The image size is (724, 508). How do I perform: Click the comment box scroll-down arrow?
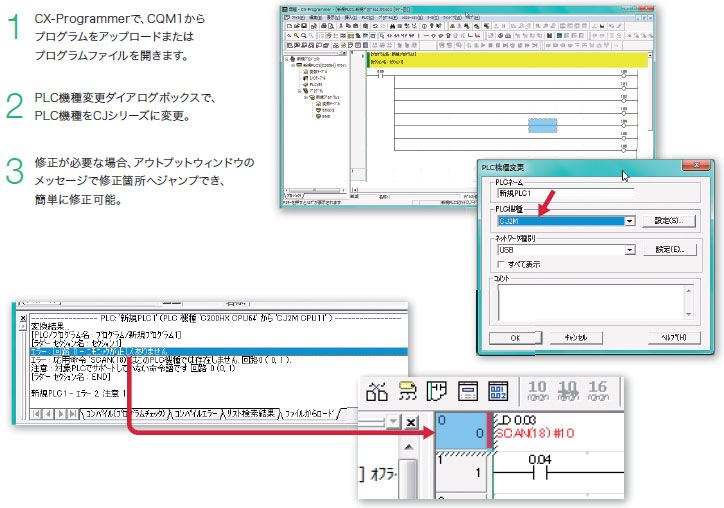[688, 314]
